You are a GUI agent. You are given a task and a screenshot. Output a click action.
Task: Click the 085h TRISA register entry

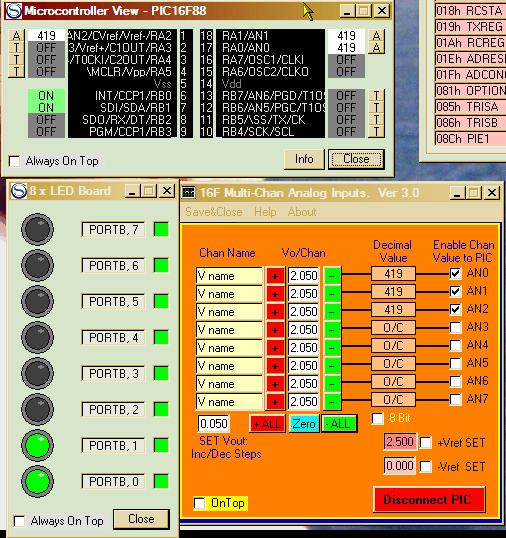point(470,107)
